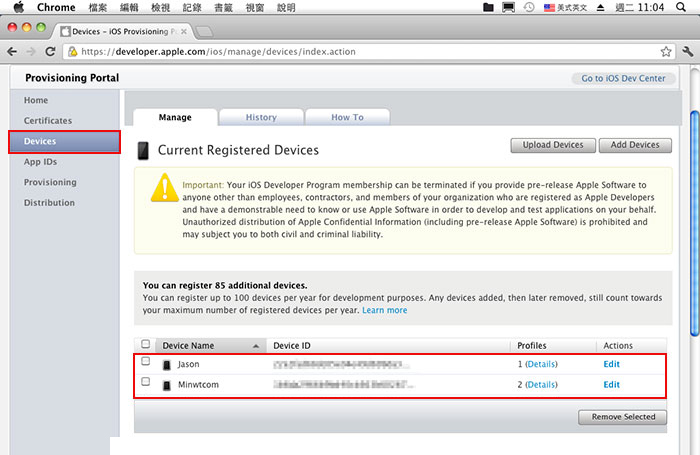Screen dimensions: 700x455
Task: Open the Time Machine menu bar icon
Action: pyautogui.click(x=529, y=7)
